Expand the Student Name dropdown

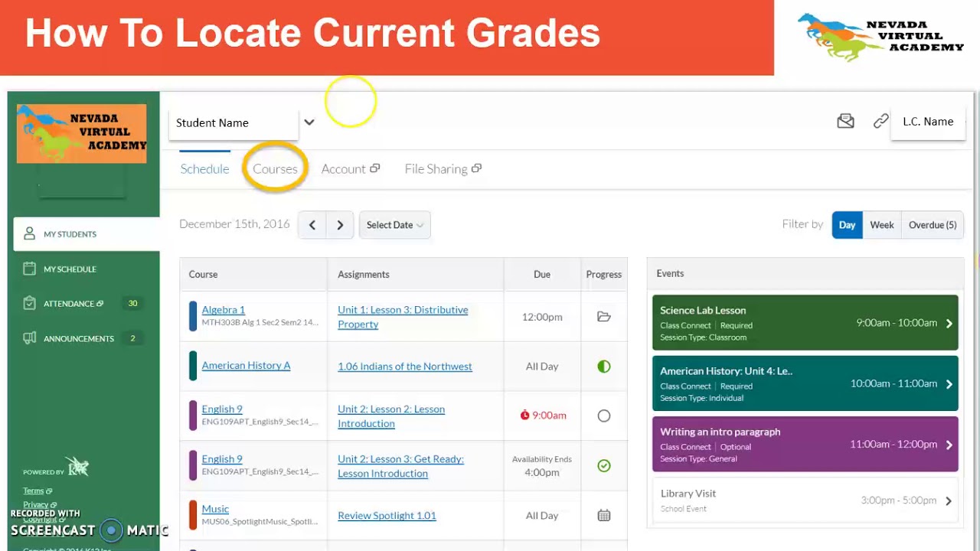309,122
